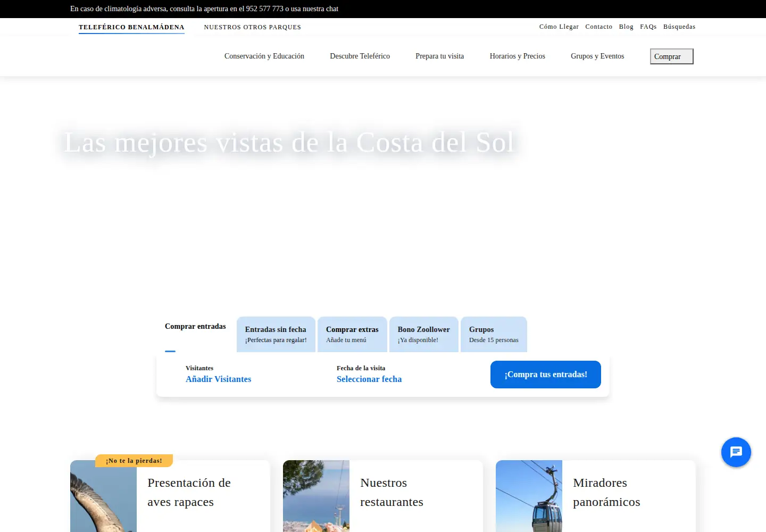The height and width of the screenshot is (532, 766).
Task: Open Conservación y Educación menu
Action: (x=264, y=56)
